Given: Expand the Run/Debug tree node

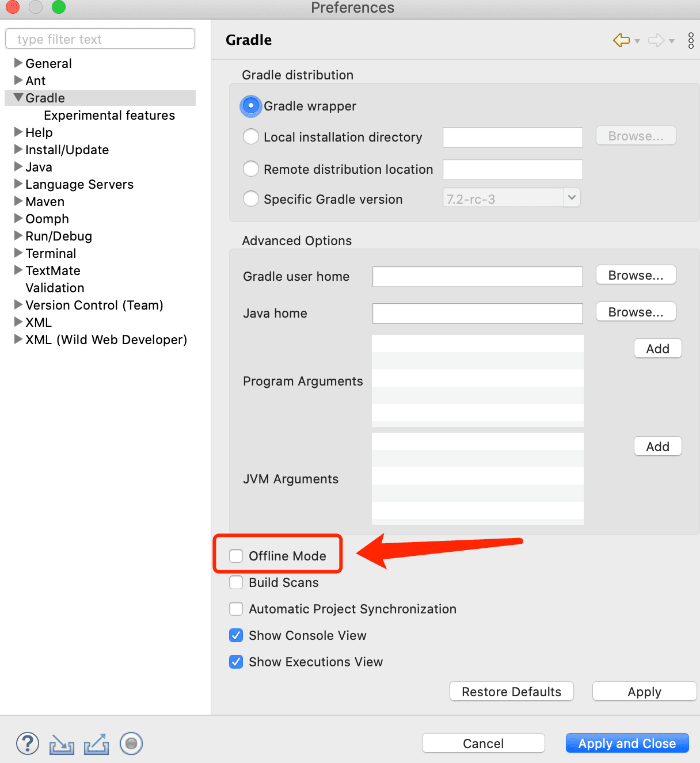Looking at the screenshot, I should click(x=18, y=235).
